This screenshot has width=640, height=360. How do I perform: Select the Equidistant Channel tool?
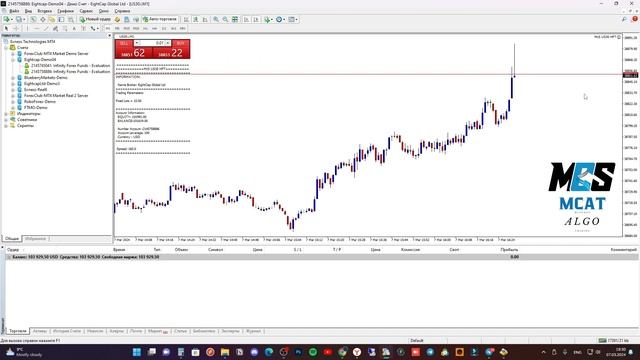pyautogui.click(x=55, y=28)
